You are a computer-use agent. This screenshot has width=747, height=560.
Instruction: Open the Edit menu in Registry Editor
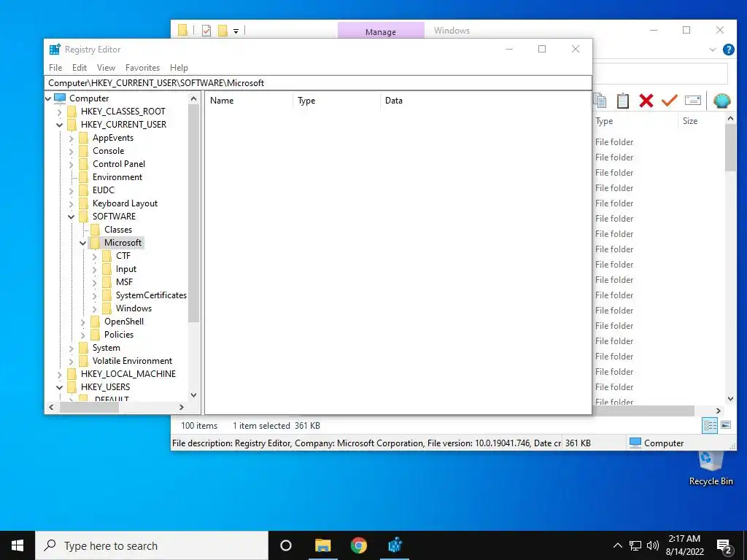(79, 68)
